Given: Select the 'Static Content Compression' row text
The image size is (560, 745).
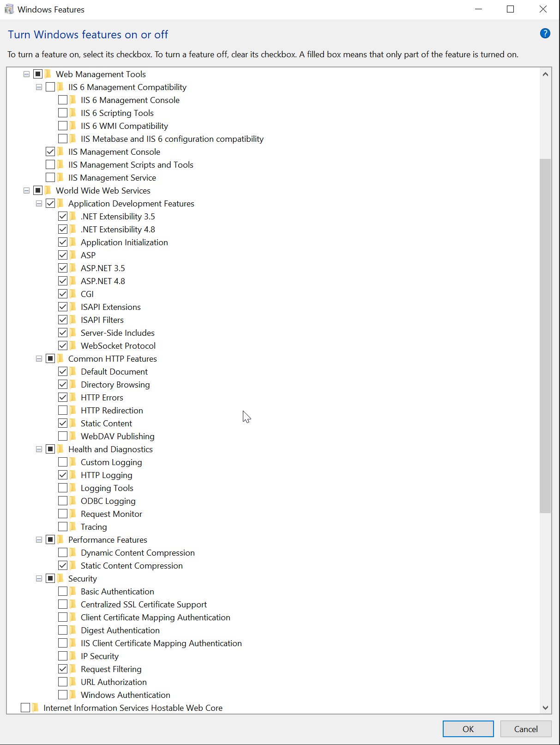Looking at the screenshot, I should tap(132, 565).
